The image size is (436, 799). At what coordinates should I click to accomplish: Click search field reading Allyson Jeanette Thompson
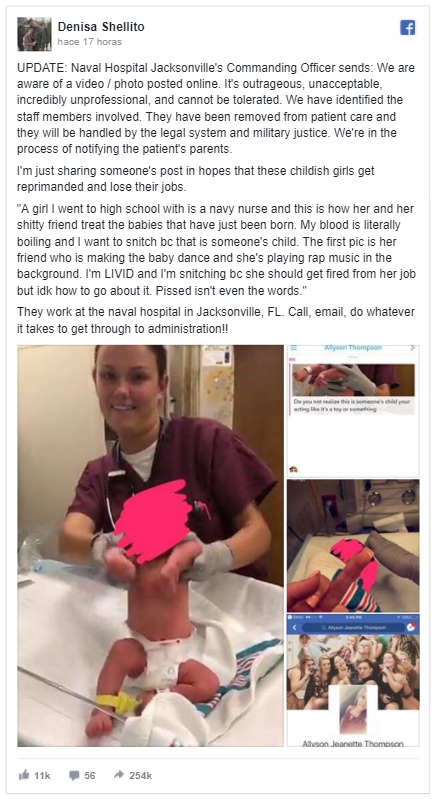pyautogui.click(x=353, y=627)
